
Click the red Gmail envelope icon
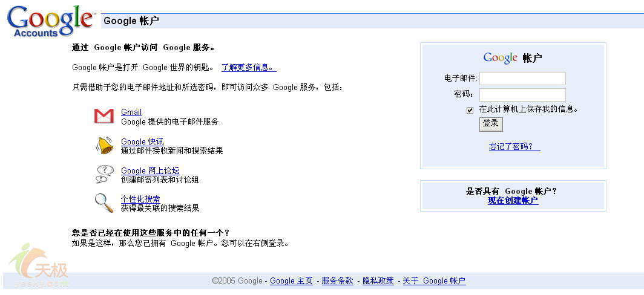pyautogui.click(x=104, y=115)
